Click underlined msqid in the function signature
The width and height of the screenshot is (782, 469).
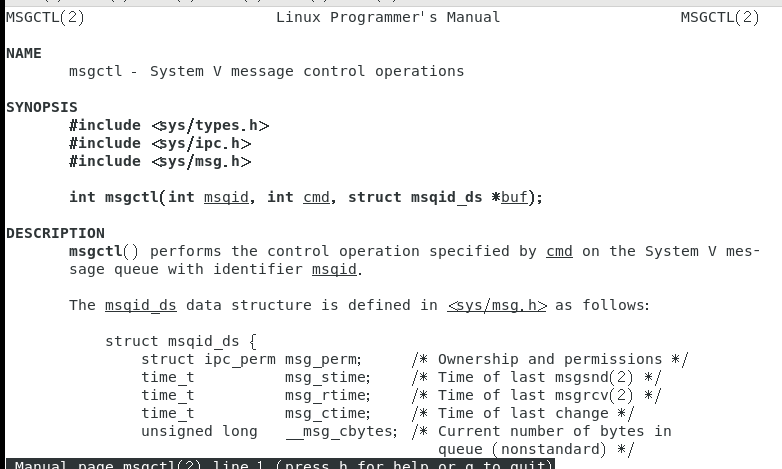[226, 197]
